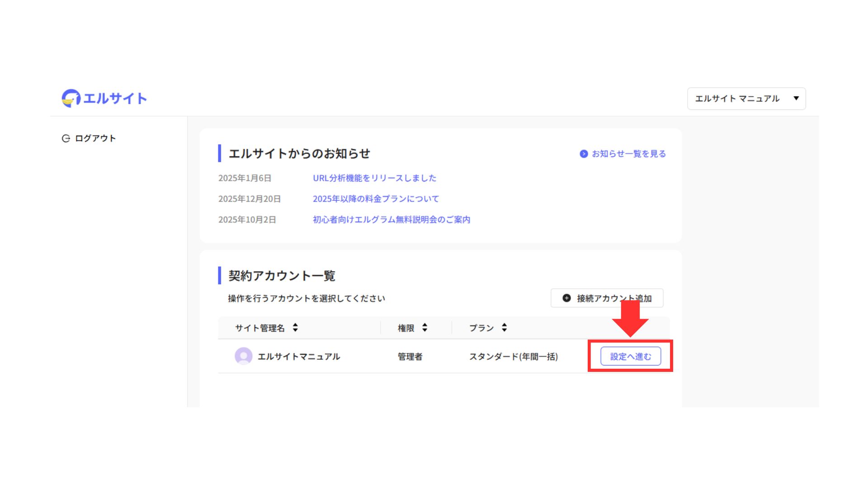Click plus icon on 接続アカウント追加 button

(x=566, y=298)
